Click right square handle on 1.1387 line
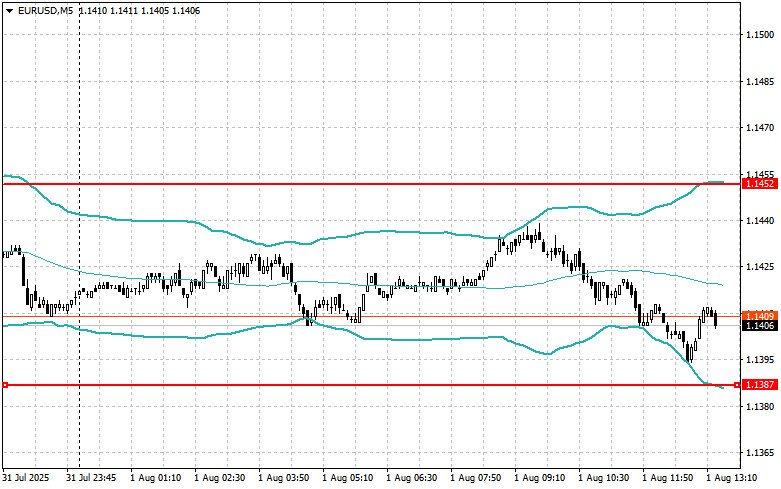781x489 pixels. (737, 385)
